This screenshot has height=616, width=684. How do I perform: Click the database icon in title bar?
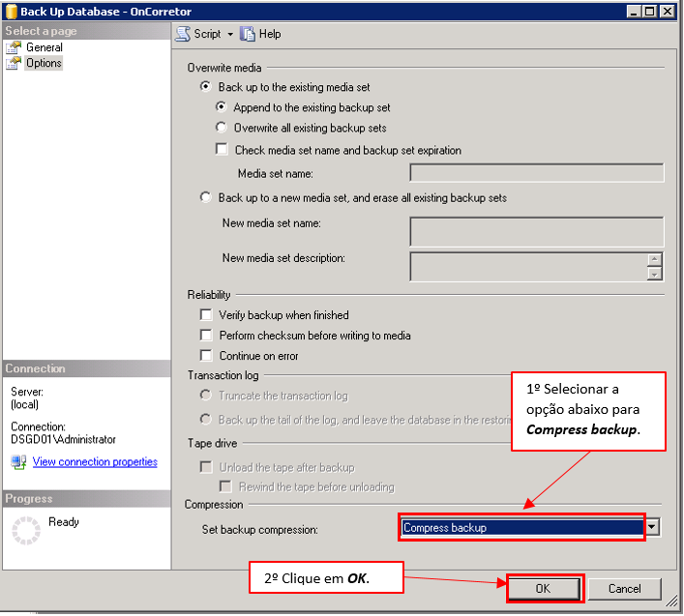tap(11, 12)
